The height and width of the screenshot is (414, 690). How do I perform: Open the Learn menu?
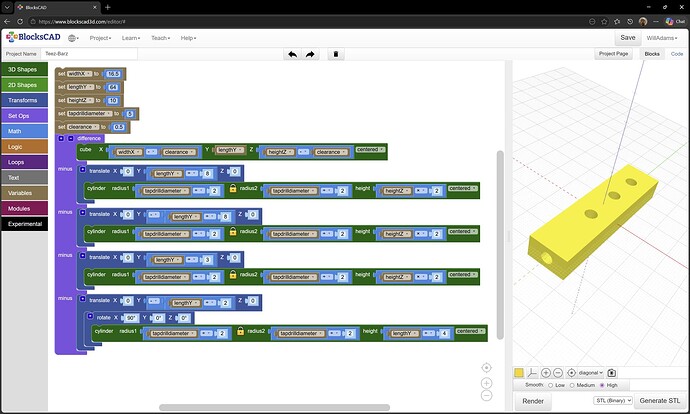(x=131, y=38)
